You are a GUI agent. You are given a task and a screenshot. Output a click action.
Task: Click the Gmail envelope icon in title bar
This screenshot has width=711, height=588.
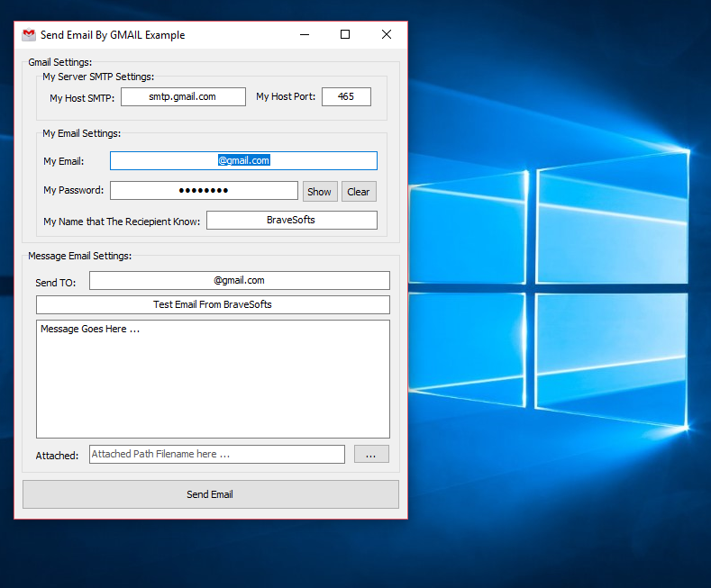tap(29, 34)
